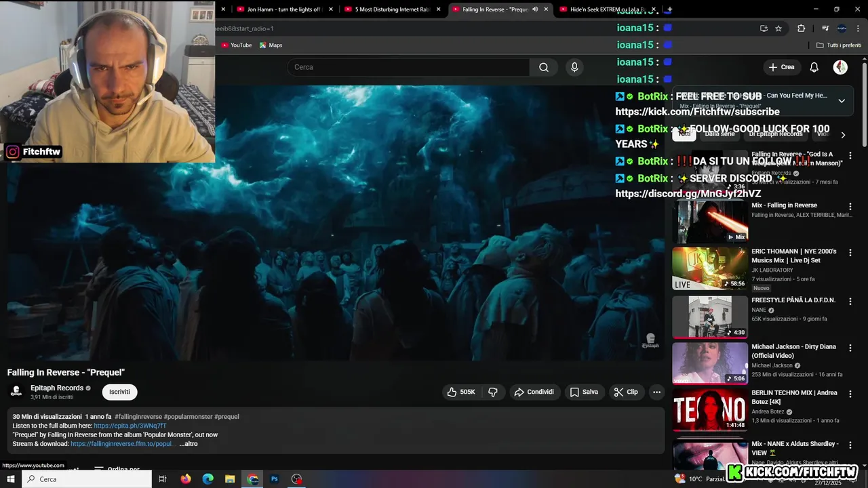Open Chrome three-dot menu
This screenshot has height=488, width=868.
[x=858, y=28]
